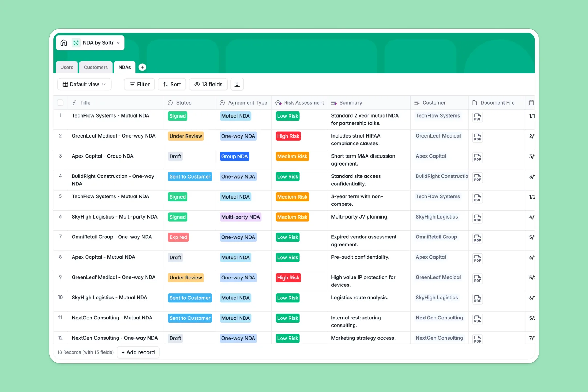This screenshot has width=588, height=392.
Task: Click the Apex Capital customer link in row 3
Action: click(x=430, y=156)
